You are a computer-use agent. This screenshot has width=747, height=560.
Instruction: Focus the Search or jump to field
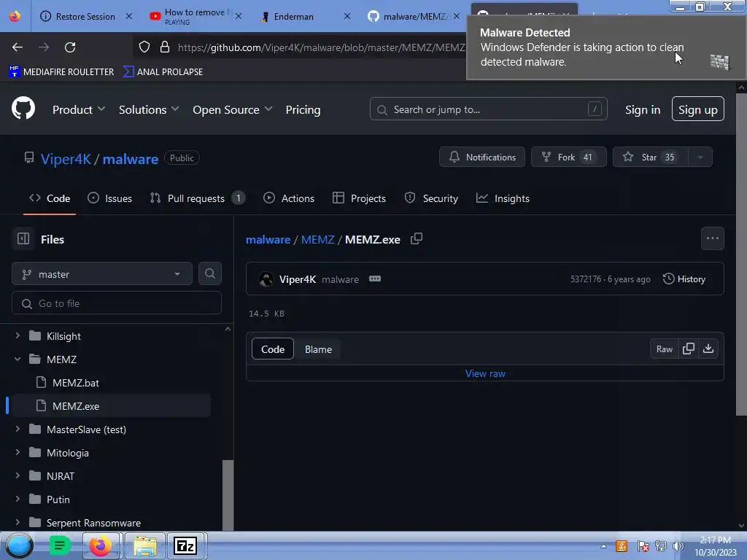488,109
